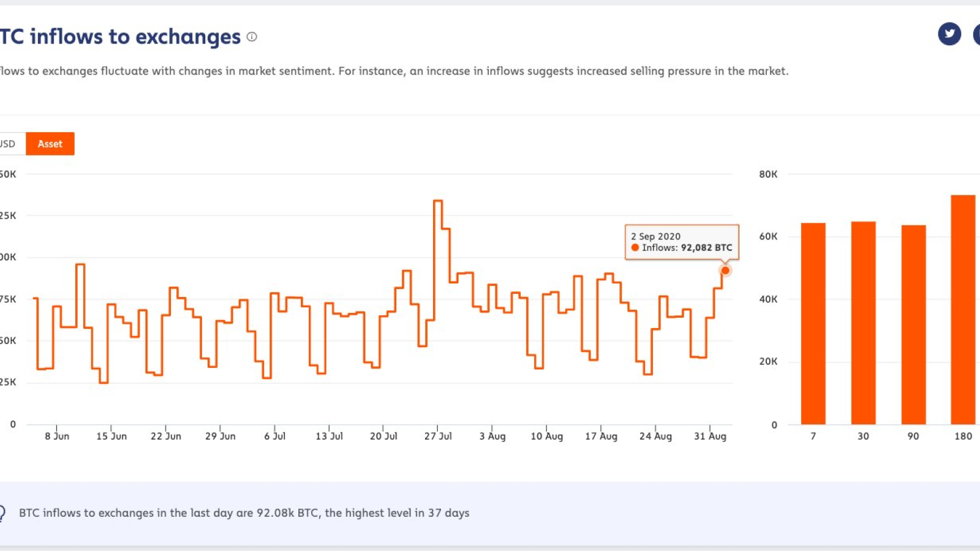Click the 'highest level in 37 days' summary text
980x551 pixels.
coord(407,513)
